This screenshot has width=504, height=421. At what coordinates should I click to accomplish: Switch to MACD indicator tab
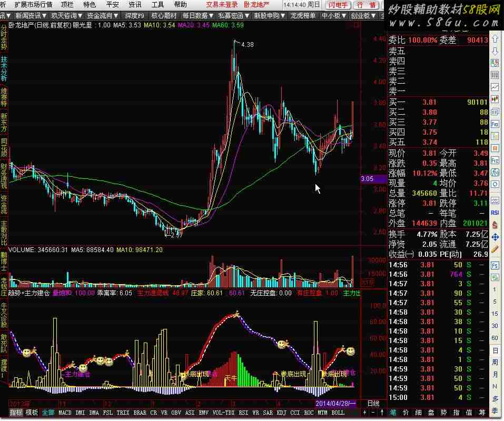(x=65, y=413)
